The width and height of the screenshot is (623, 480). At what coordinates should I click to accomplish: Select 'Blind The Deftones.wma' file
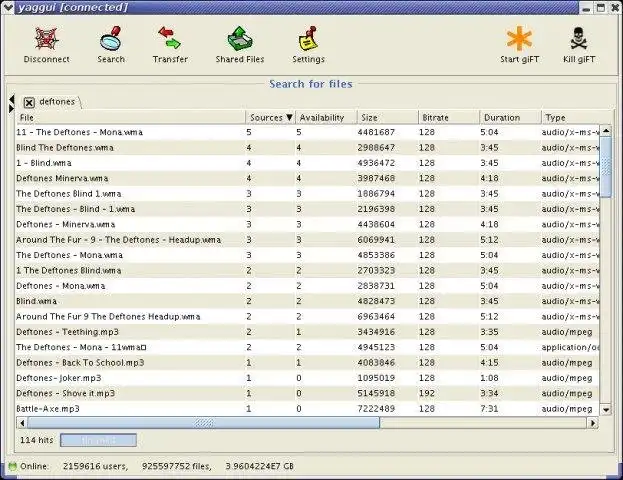[x=65, y=148]
